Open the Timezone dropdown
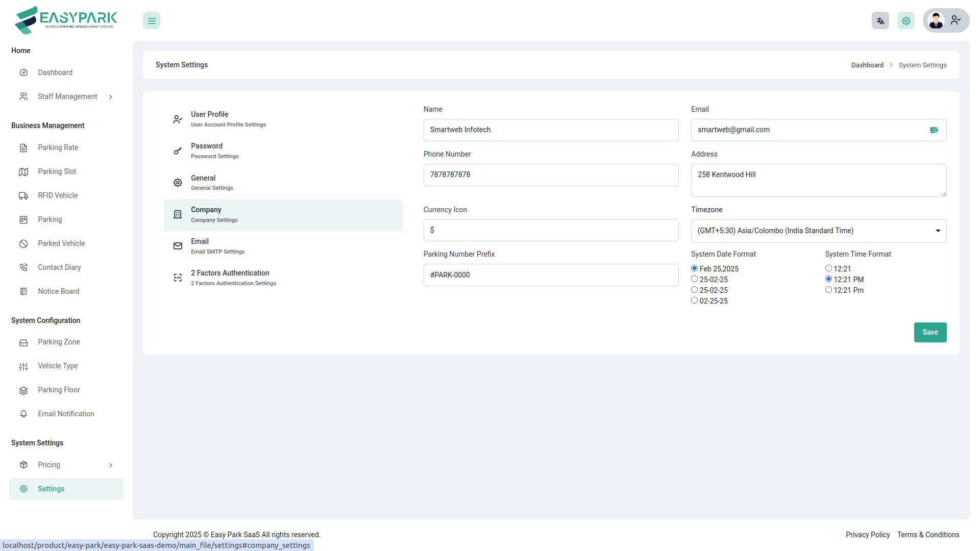 (x=818, y=231)
